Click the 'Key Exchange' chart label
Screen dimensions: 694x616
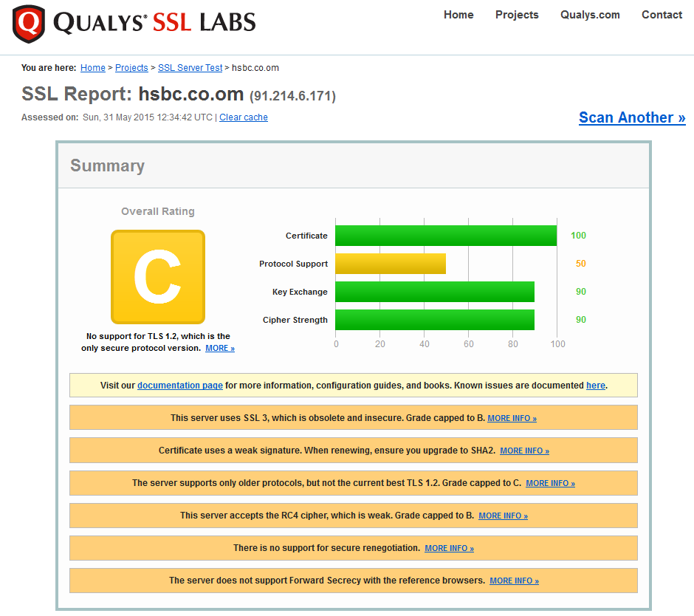point(300,292)
